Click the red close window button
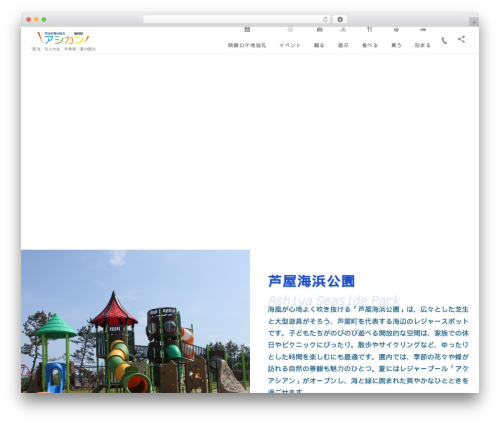The image size is (500, 423). pyautogui.click(x=29, y=19)
